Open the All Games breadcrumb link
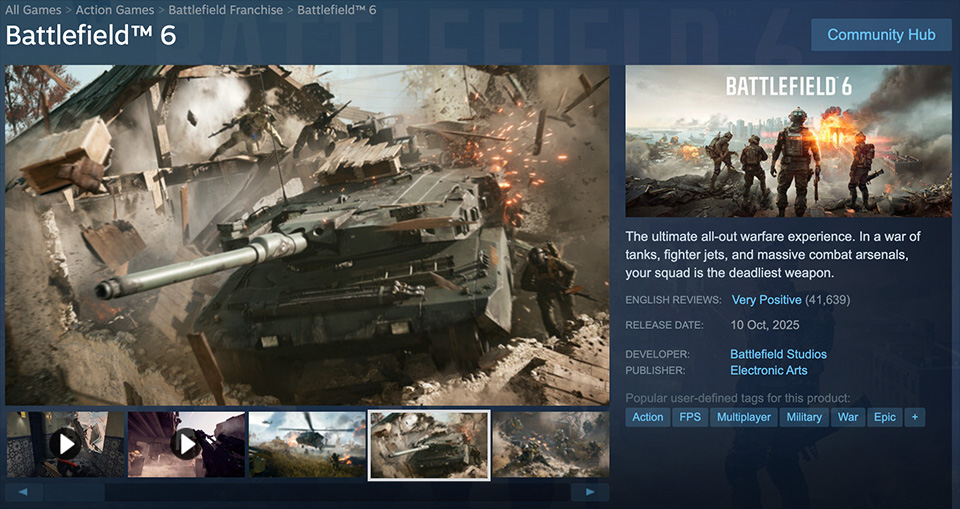960x509 pixels. pos(33,10)
